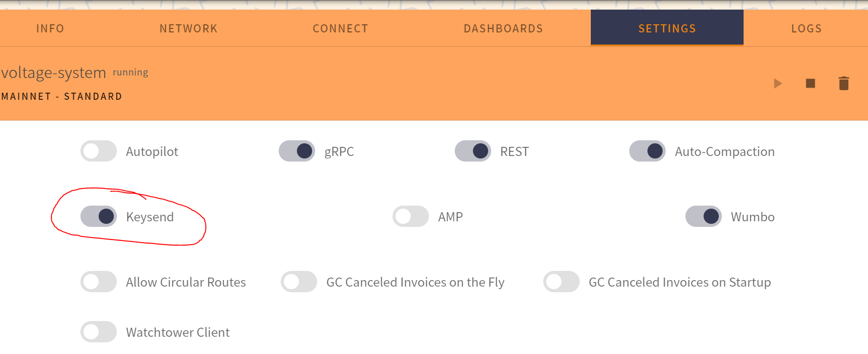The image size is (868, 354).
Task: Stop the node with the square icon
Action: click(x=810, y=84)
